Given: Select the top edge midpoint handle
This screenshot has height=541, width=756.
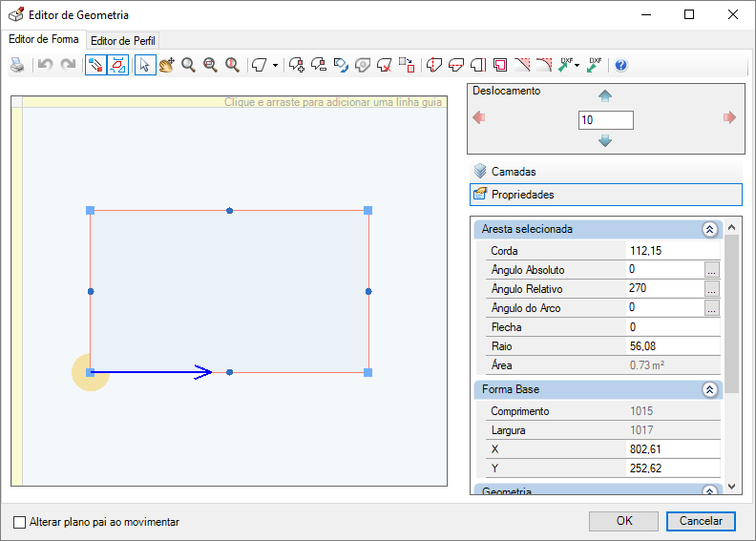Looking at the screenshot, I should point(229,211).
